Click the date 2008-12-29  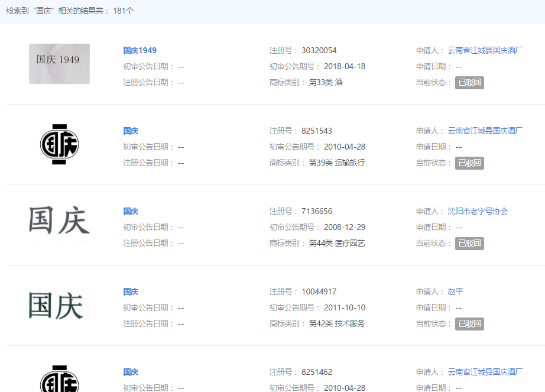pyautogui.click(x=345, y=227)
